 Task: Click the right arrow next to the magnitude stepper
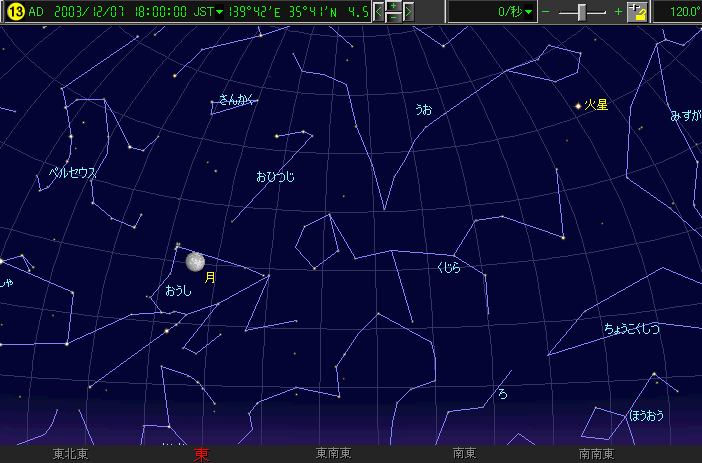[x=410, y=12]
